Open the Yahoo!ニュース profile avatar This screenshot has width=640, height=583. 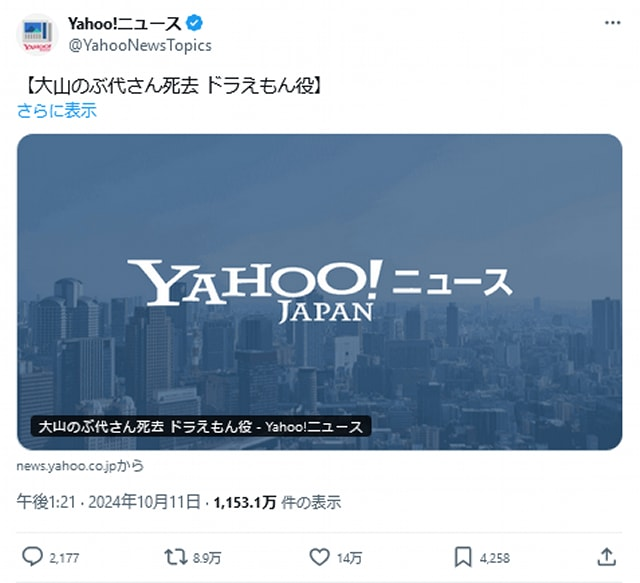click(x=37, y=35)
